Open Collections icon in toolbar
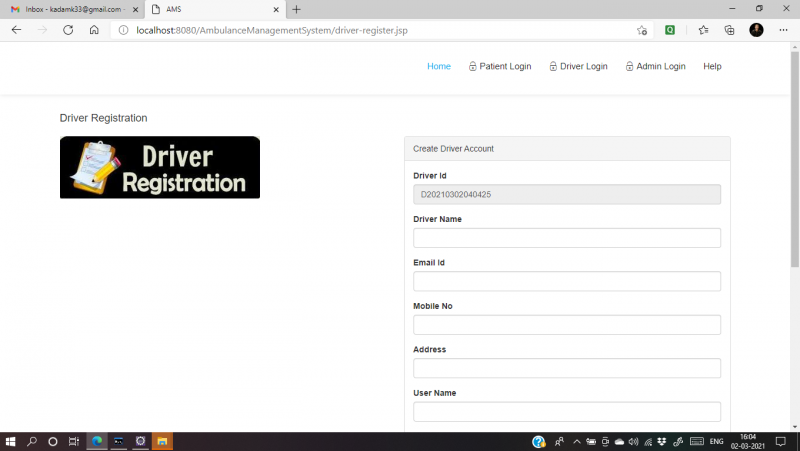Screen dimensions: 800x451 (730, 30)
